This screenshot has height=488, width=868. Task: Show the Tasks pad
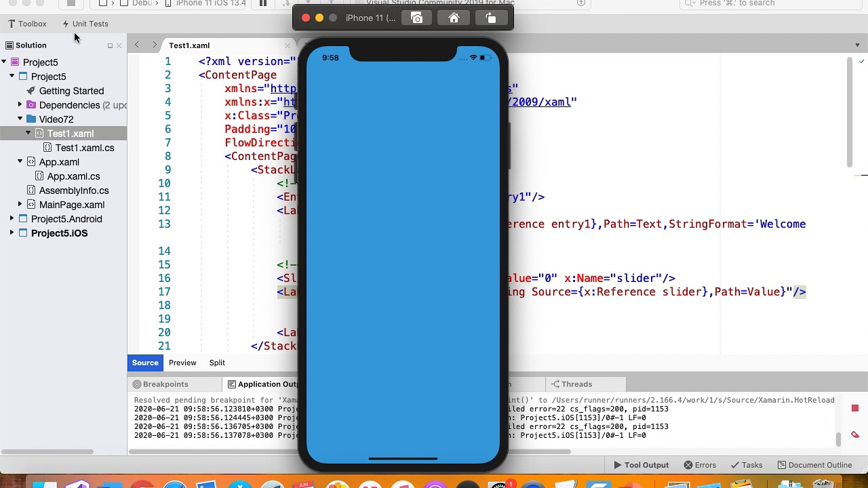pos(746,465)
